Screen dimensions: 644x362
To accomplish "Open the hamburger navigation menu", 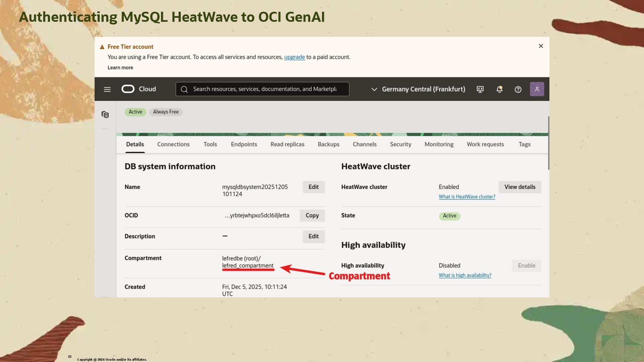I will (107, 89).
